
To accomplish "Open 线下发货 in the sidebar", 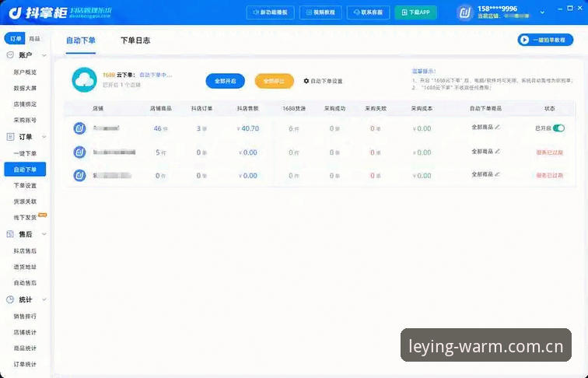I will pyautogui.click(x=25, y=218).
